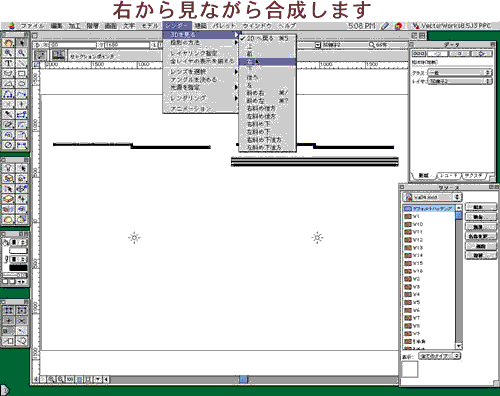The width and height of the screenshot is (500, 396).
Task: Select the Oval tool
Action: point(21,84)
